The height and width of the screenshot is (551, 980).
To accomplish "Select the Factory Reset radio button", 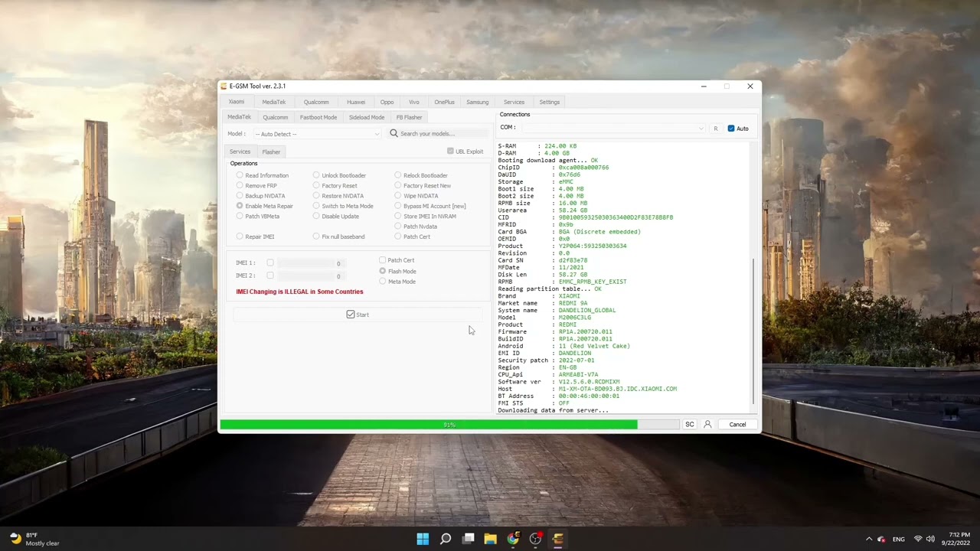I will tap(316, 185).
